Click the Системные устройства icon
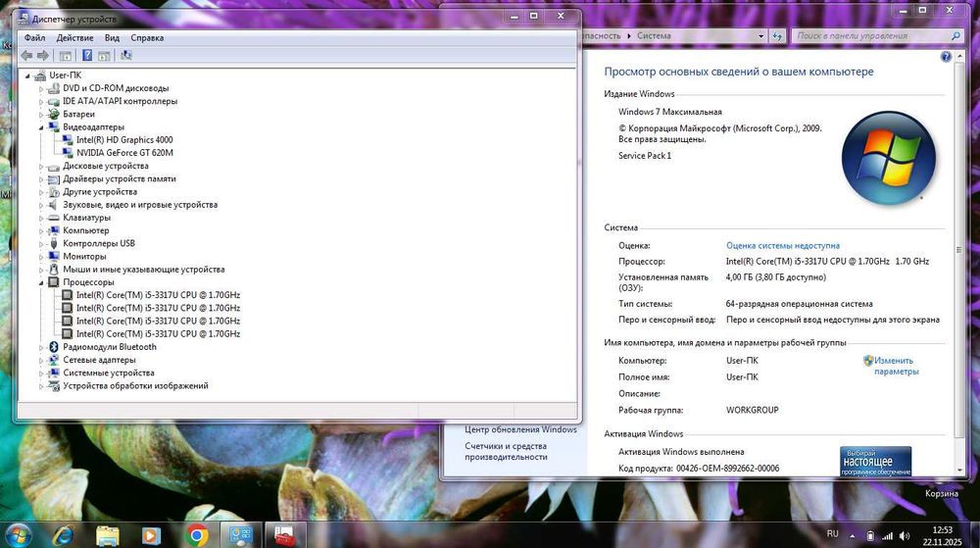980x548 pixels. (54, 374)
